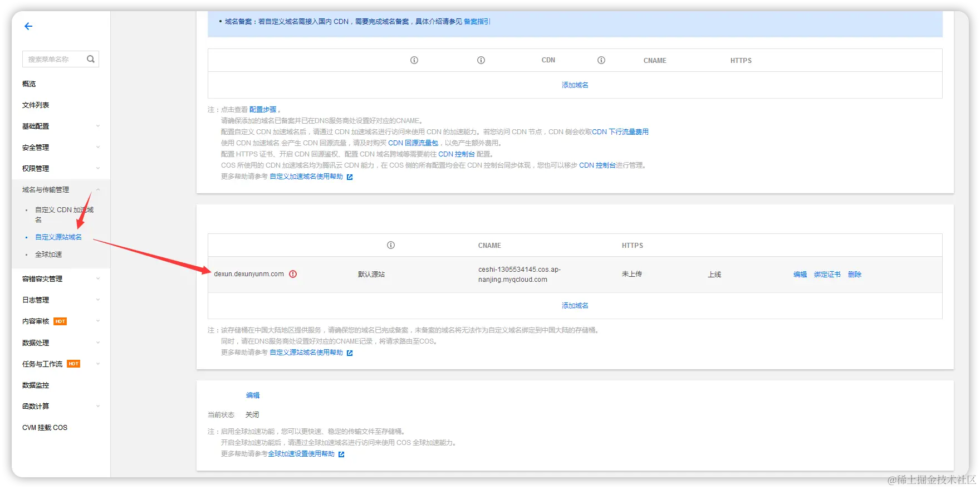Screen dimensions: 980x489
Task: Collapse the 域名与传输管理 sidebar section
Action: click(x=98, y=190)
